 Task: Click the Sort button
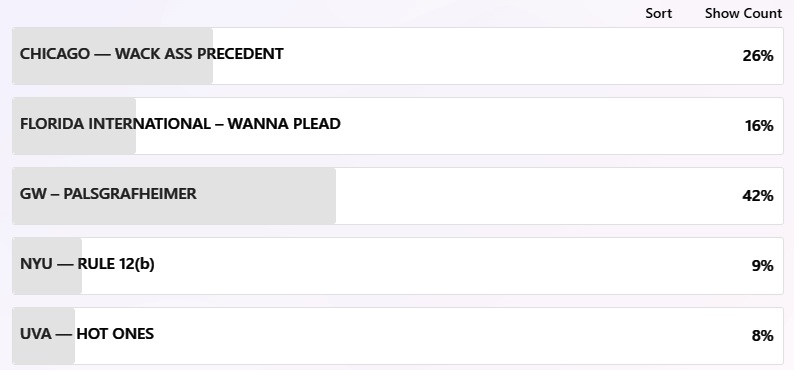click(x=658, y=14)
